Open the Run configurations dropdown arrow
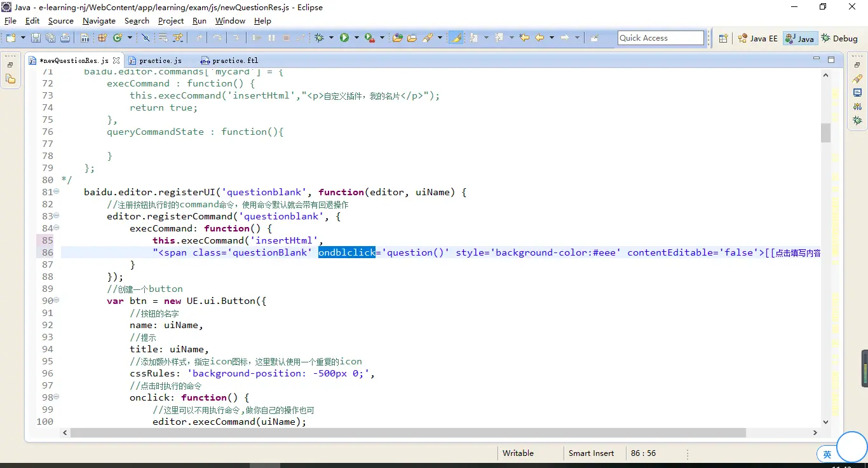The width and height of the screenshot is (868, 468). (x=356, y=38)
